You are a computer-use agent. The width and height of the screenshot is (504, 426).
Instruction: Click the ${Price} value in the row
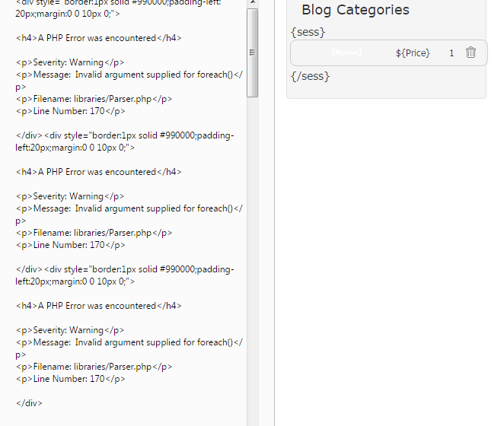tap(413, 52)
